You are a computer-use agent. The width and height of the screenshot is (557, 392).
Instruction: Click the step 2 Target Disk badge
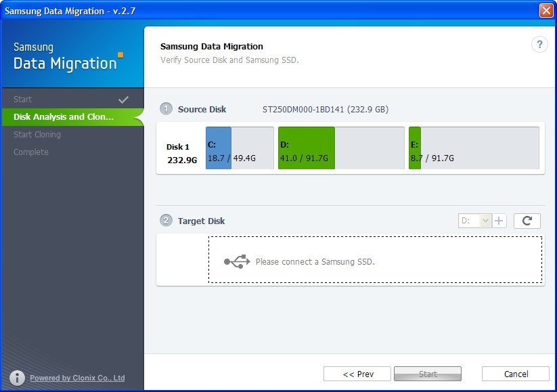coord(166,221)
